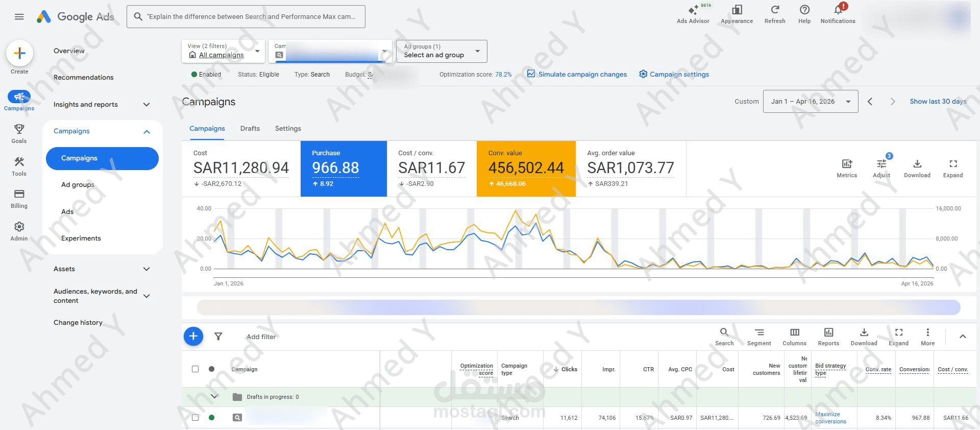This screenshot has width=980, height=430.
Task: Select the yellow Conv. value metric card
Action: click(x=526, y=169)
